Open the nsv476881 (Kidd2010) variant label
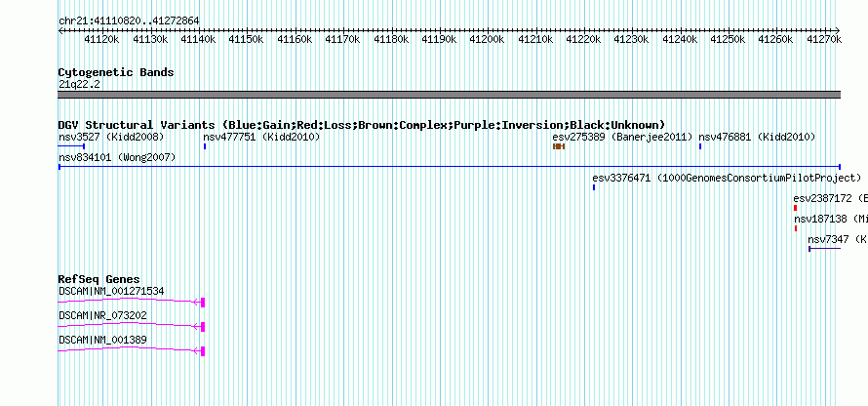This screenshot has width=868, height=406. coord(757,137)
